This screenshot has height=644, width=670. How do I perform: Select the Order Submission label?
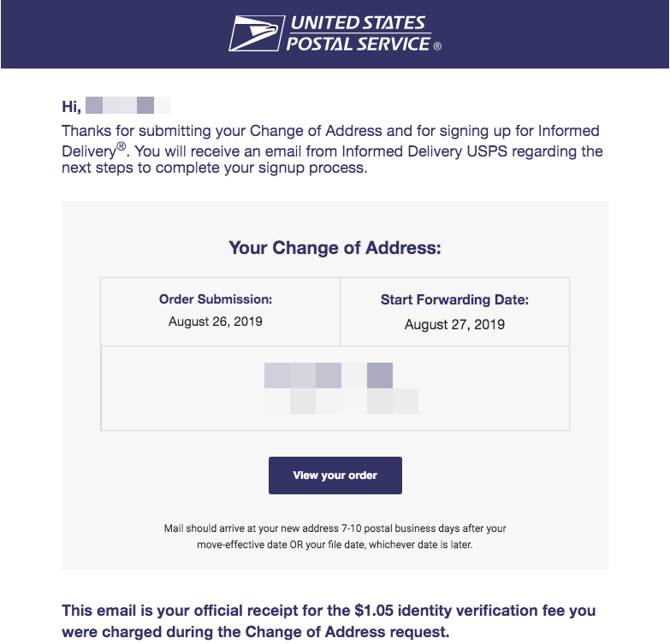tap(216, 299)
